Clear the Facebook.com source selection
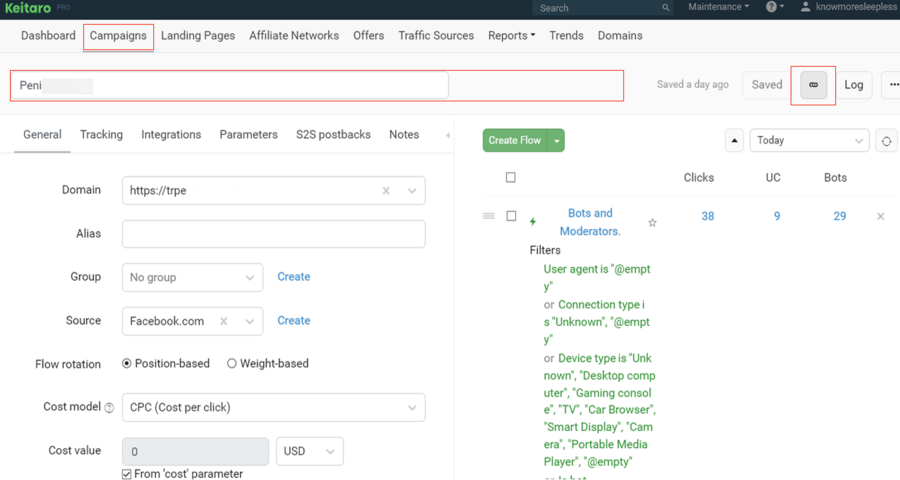Viewport: 900px width, 480px height. [224, 322]
